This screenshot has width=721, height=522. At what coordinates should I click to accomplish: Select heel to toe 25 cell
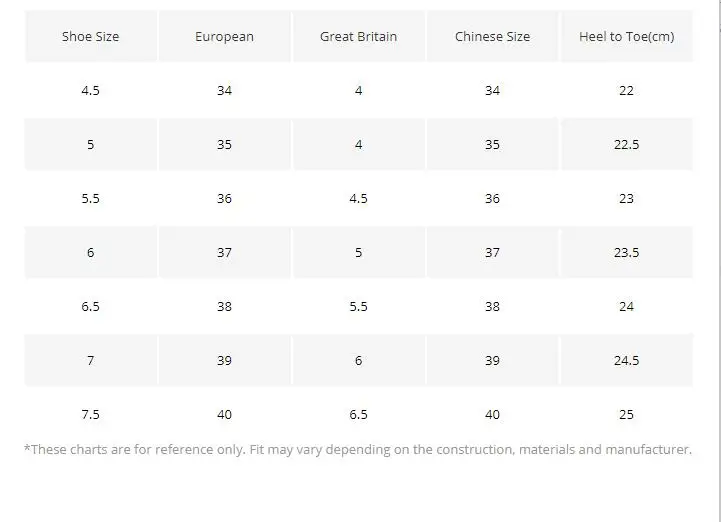coord(627,414)
